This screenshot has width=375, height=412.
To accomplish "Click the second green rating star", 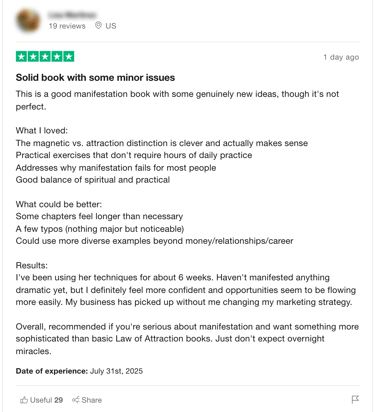I will pyautogui.click(x=33, y=57).
